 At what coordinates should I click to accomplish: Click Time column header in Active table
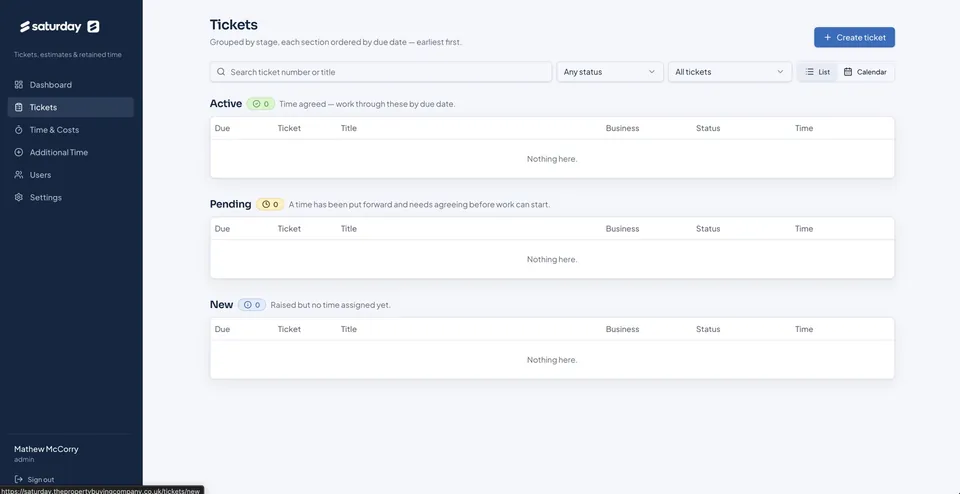(804, 128)
